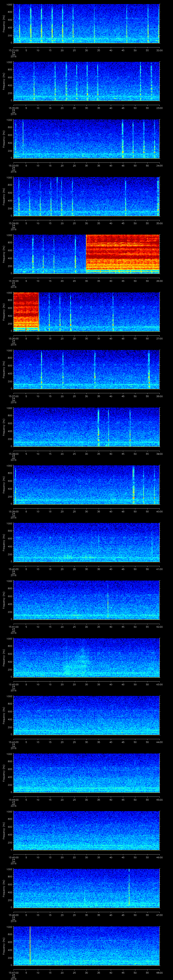Screen dimensions: 173x980
Task: Click the 45-second tick under the 15:33:00 panel
Action: pos(123,166)
